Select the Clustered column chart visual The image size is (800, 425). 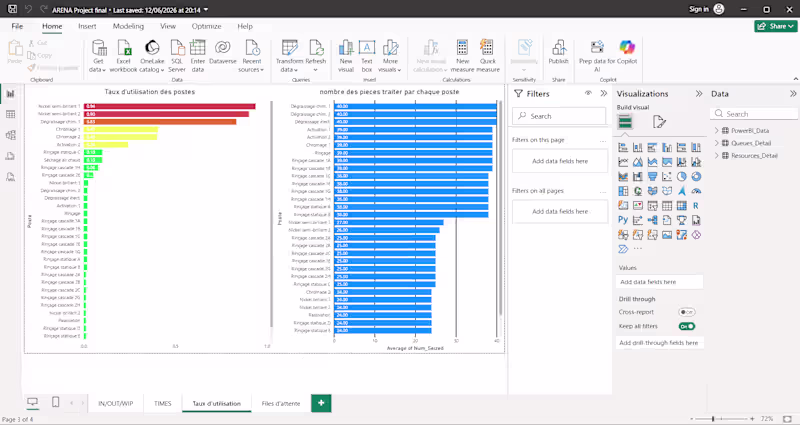[x=667, y=147]
